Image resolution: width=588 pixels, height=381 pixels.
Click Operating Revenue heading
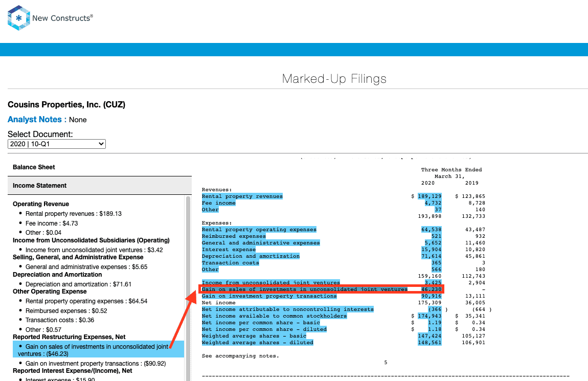(x=41, y=204)
